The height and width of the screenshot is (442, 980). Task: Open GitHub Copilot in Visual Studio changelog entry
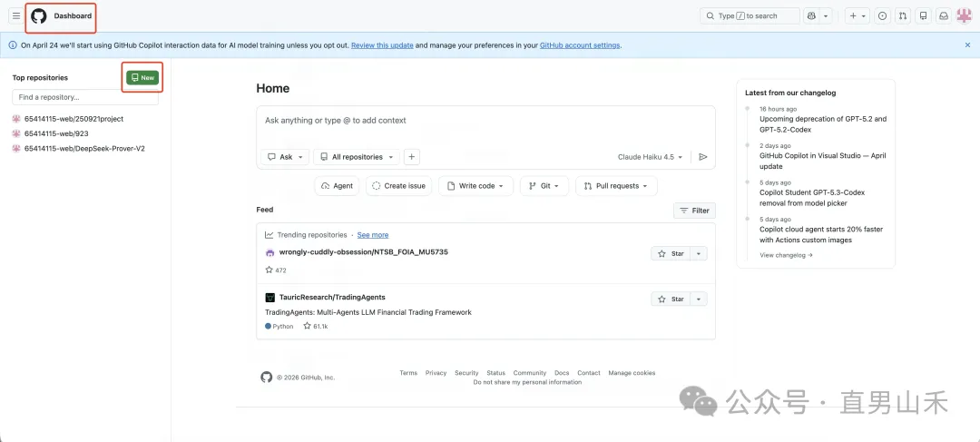coord(822,162)
